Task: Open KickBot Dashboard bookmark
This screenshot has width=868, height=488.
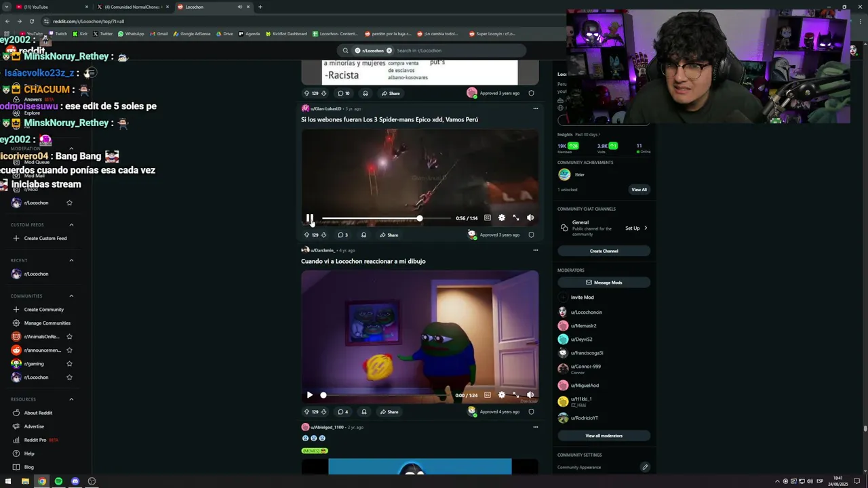Action: pyautogui.click(x=286, y=34)
